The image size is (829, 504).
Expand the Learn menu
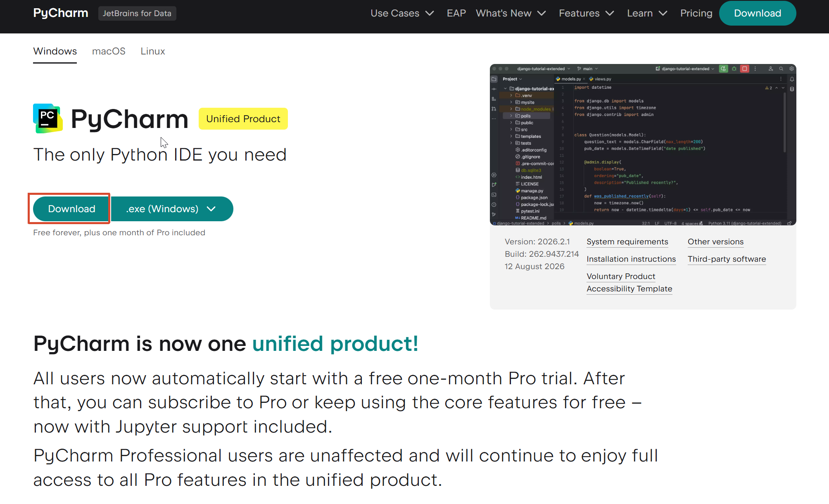(647, 13)
